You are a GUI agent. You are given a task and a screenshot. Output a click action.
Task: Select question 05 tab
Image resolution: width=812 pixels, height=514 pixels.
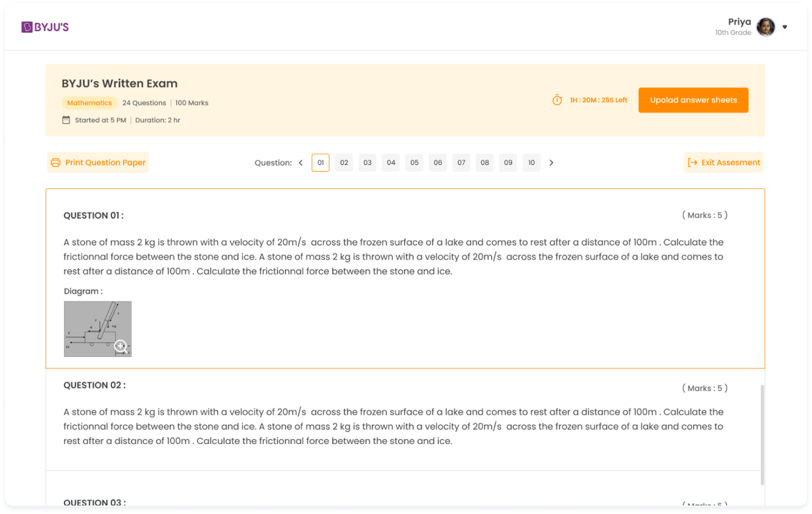click(414, 163)
